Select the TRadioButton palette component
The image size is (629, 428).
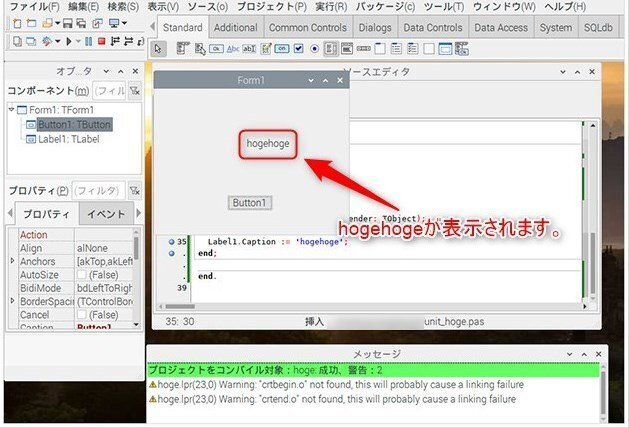coord(315,49)
